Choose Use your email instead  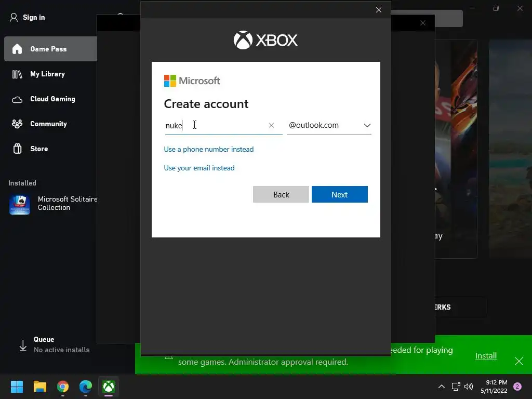click(199, 168)
